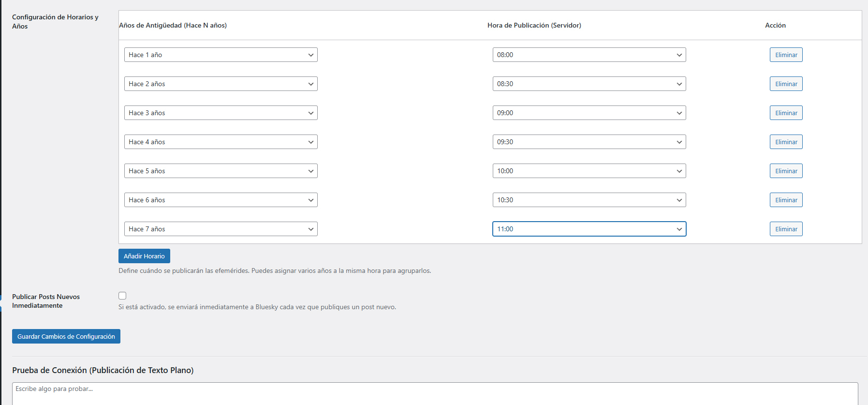Screen dimensions: 868x405
Task: Enable Publicar Posts Nuevos Inmediatamente checkbox
Action: pyautogui.click(x=122, y=296)
